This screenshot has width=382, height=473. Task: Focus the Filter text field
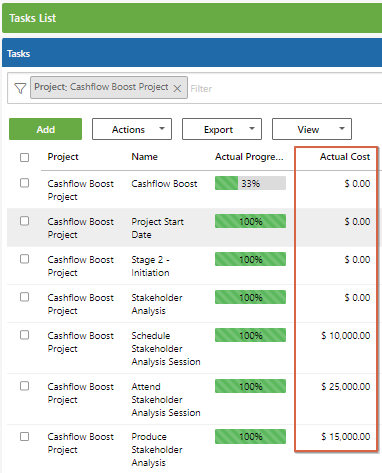point(285,89)
